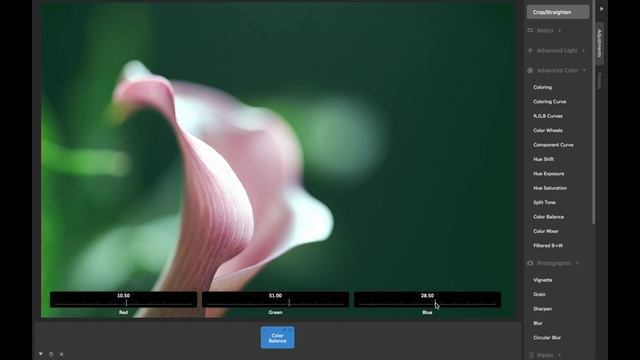Image resolution: width=640 pixels, height=360 pixels.
Task: Select the Coloring adjustment
Action: point(542,87)
